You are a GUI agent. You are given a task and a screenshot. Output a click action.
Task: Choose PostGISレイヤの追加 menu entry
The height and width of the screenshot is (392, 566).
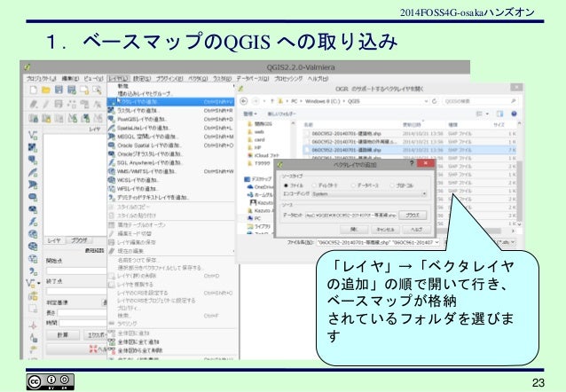(x=171, y=119)
